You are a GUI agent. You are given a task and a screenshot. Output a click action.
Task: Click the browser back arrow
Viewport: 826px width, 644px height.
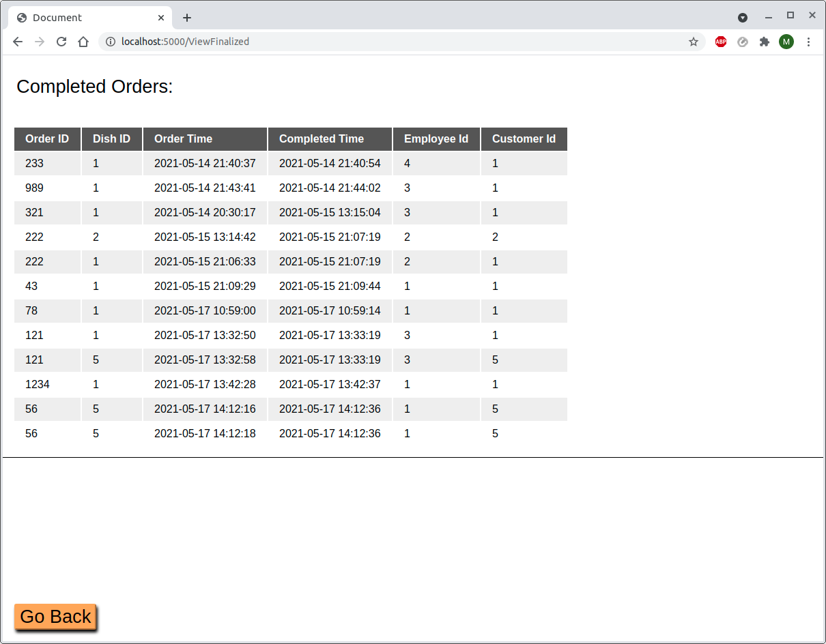click(x=18, y=42)
